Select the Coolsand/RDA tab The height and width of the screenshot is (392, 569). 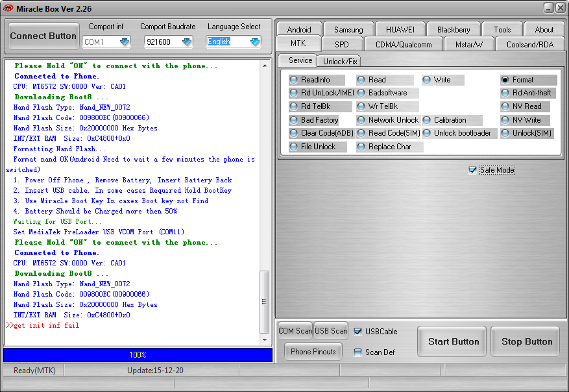coord(530,44)
